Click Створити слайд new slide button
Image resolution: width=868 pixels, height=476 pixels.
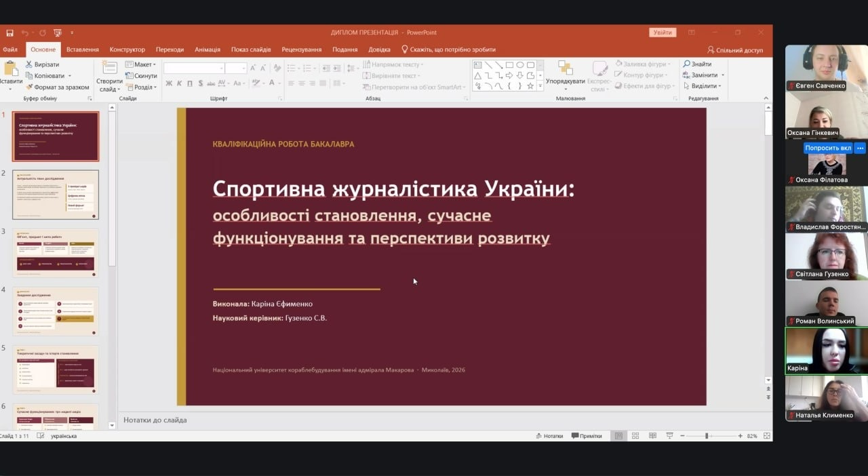(x=109, y=77)
